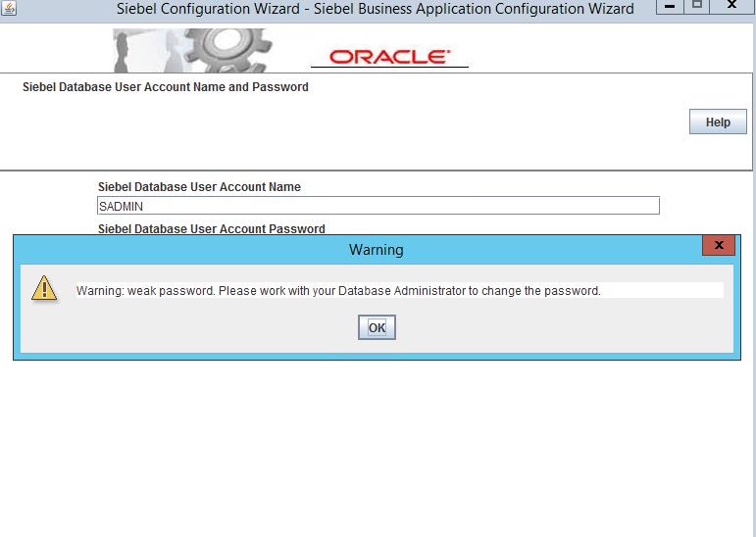Click the red line under Oracle logo

[389, 67]
